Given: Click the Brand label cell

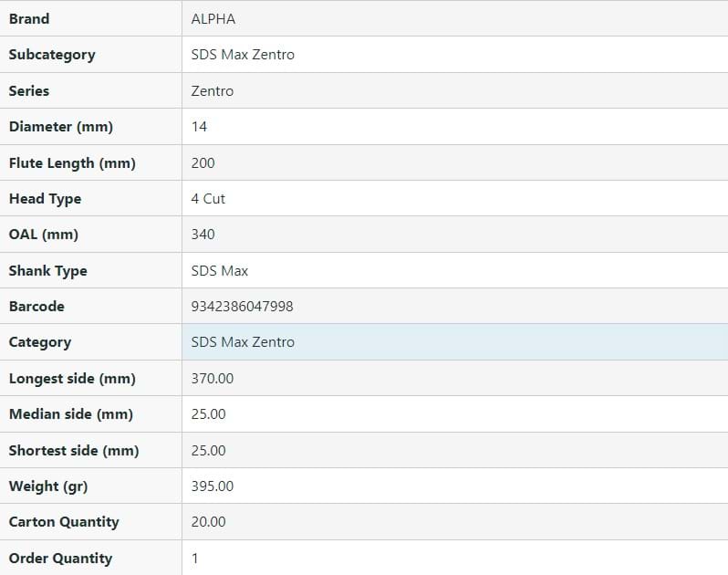Looking at the screenshot, I should 29,18.
